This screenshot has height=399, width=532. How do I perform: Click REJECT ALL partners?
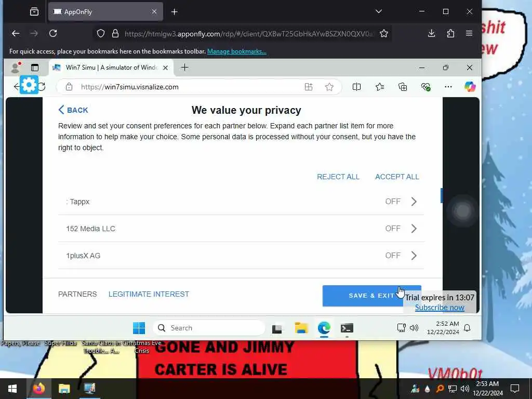point(338,177)
